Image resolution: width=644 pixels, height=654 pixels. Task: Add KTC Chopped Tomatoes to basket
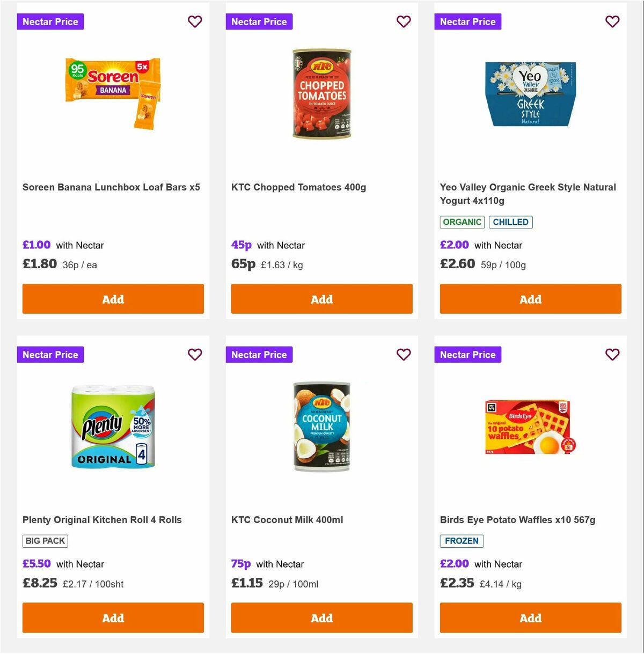tap(321, 299)
